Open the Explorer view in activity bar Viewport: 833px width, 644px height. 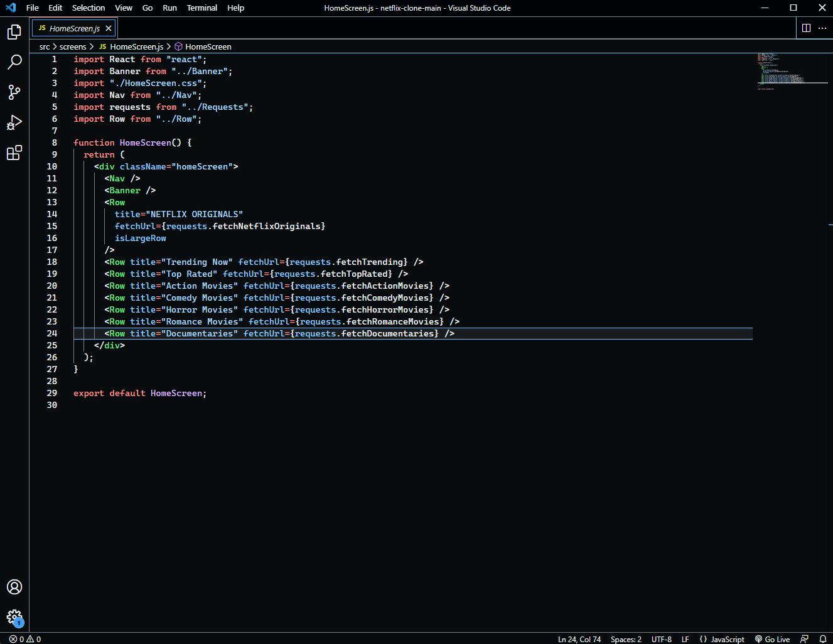[x=14, y=32]
